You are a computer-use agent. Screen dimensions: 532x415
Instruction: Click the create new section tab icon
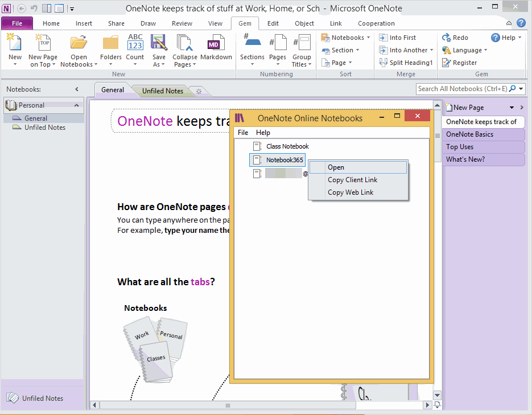point(199,91)
